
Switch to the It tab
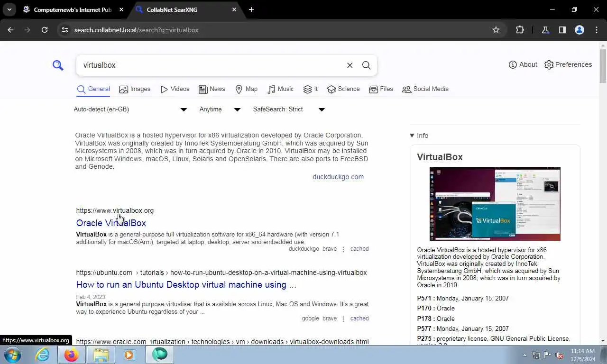[x=311, y=89]
